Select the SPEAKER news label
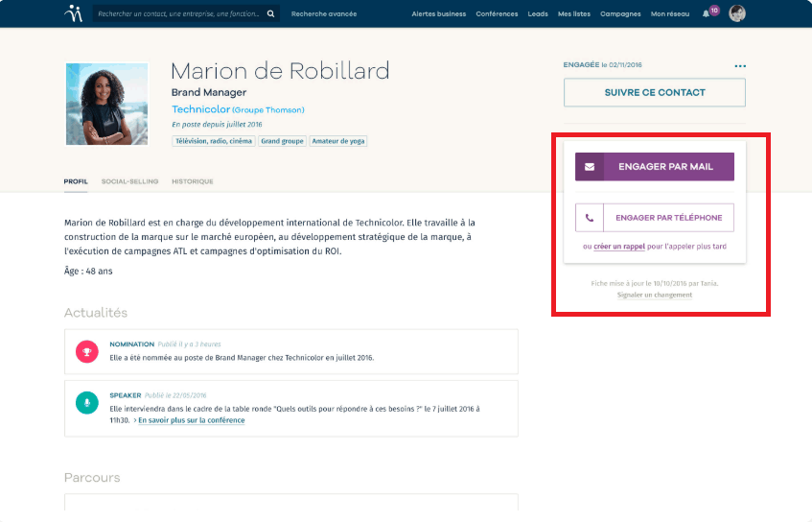 point(125,395)
